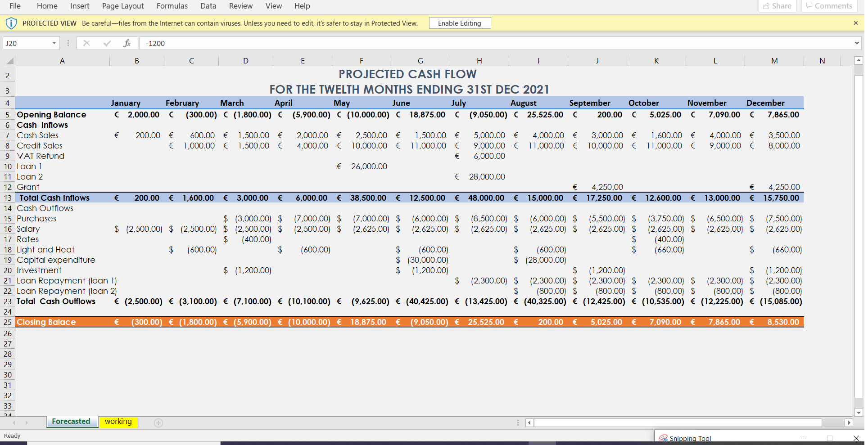Open the Page Layout ribbon tab
868x445 pixels.
point(123,6)
